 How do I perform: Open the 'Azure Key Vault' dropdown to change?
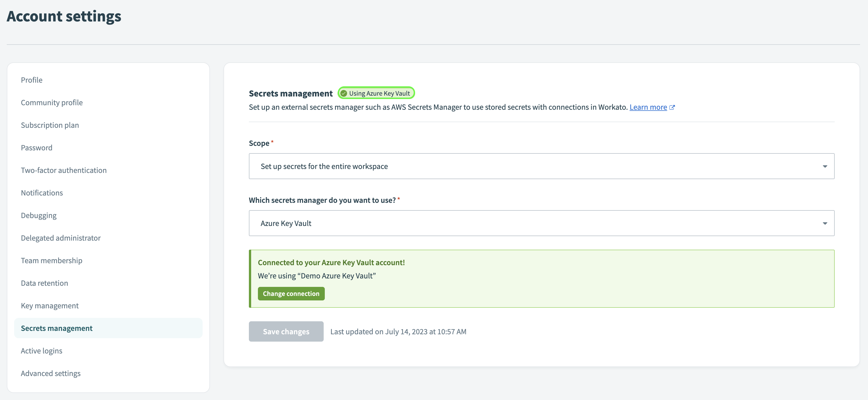point(542,222)
